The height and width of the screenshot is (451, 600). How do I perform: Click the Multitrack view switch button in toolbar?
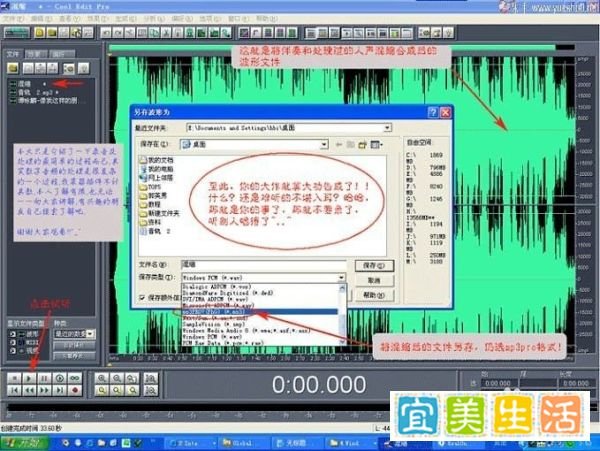click(x=17, y=33)
